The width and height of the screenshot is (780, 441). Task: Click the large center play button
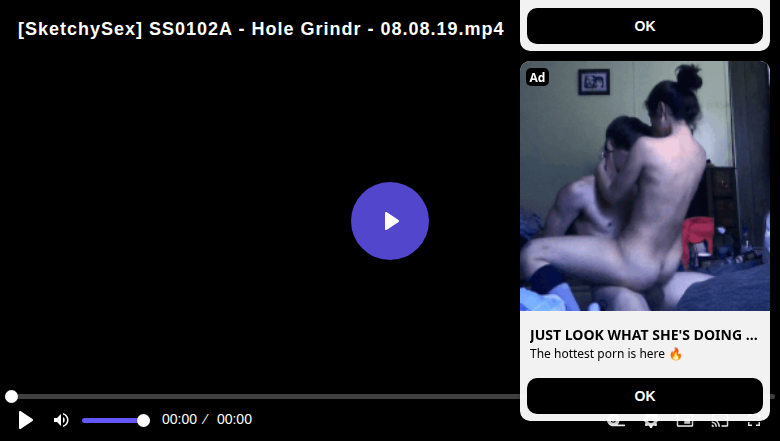[x=390, y=221]
